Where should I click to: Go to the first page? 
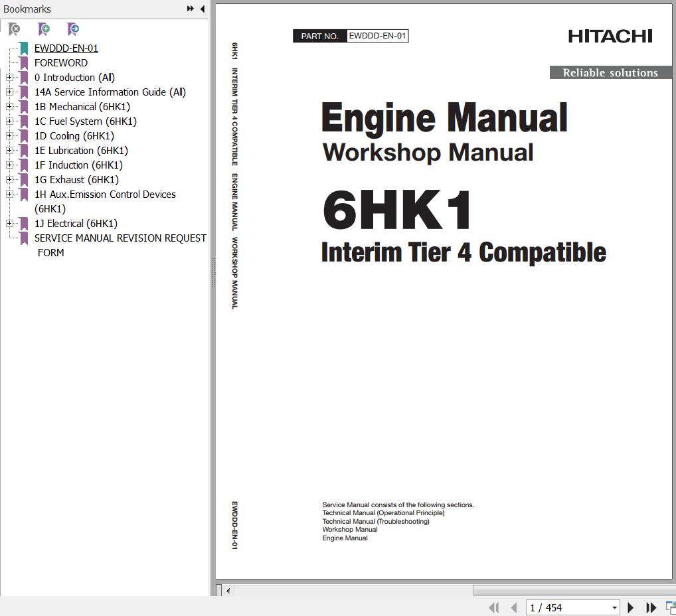(494, 608)
